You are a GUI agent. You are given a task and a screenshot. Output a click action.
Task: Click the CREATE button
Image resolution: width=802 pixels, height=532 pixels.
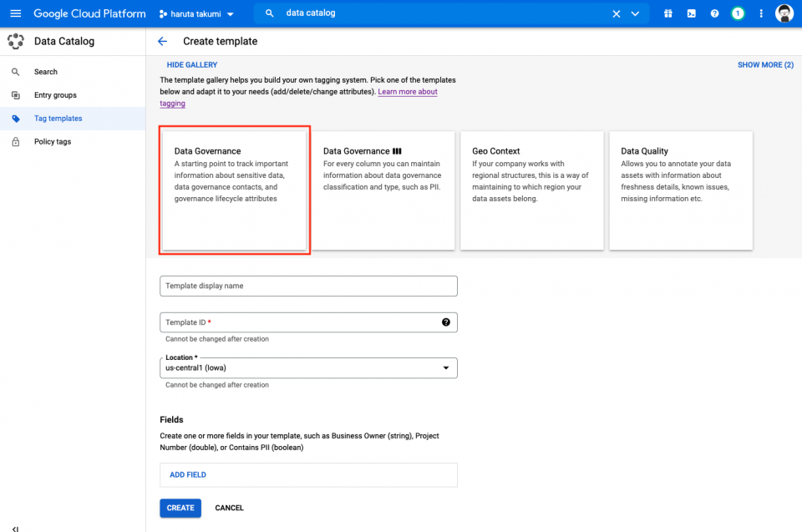pyautogui.click(x=180, y=508)
